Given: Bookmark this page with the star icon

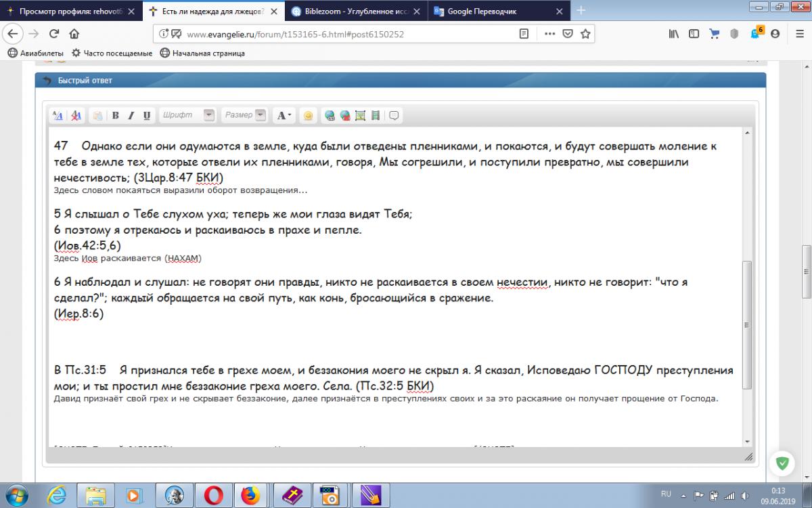Looking at the screenshot, I should pyautogui.click(x=586, y=34).
